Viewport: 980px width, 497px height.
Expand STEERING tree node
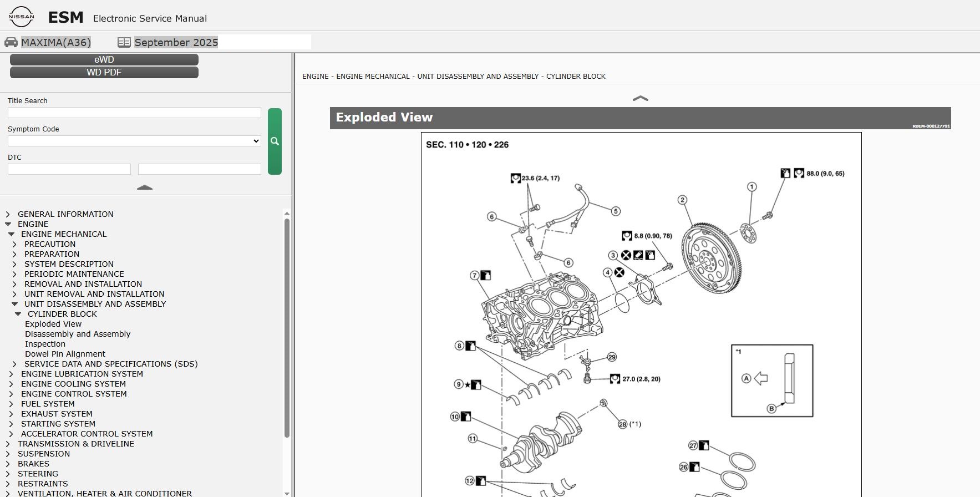8,474
